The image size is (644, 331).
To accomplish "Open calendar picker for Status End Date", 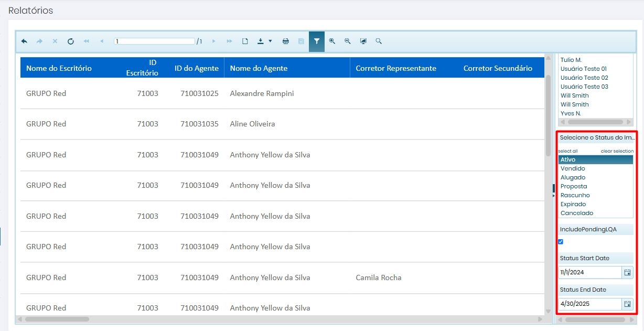I will point(627,304).
